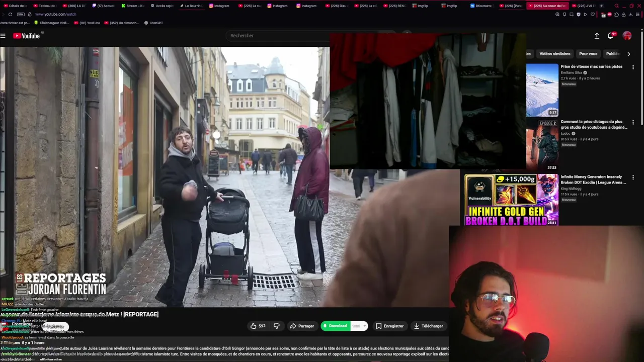Switch to the Tableau de browser tab
This screenshot has width=644, height=362.
(x=44, y=6)
